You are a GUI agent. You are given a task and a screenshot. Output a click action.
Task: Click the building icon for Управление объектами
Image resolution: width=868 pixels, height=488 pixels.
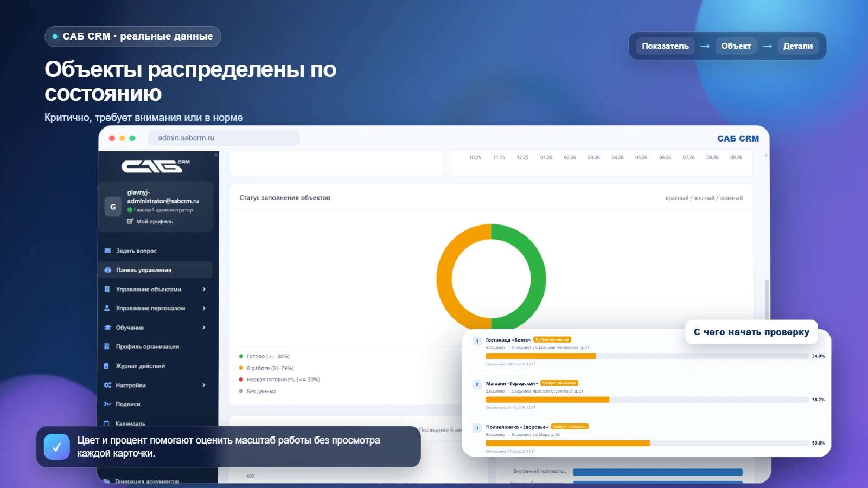coord(107,289)
